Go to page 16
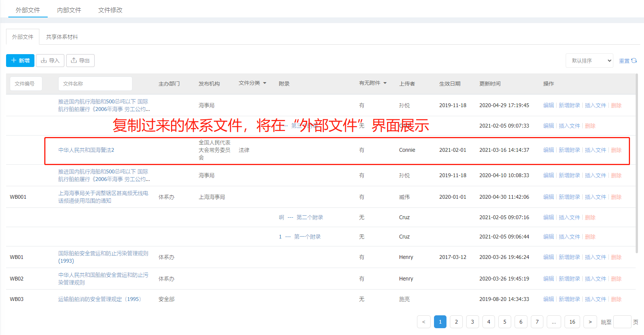Image resolution: width=644 pixels, height=335 pixels. [x=572, y=322]
